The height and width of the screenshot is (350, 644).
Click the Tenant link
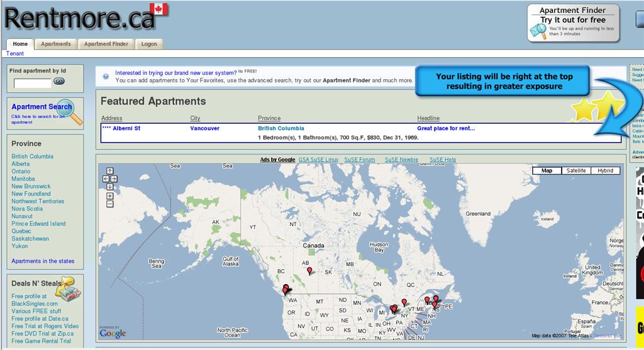coord(15,53)
